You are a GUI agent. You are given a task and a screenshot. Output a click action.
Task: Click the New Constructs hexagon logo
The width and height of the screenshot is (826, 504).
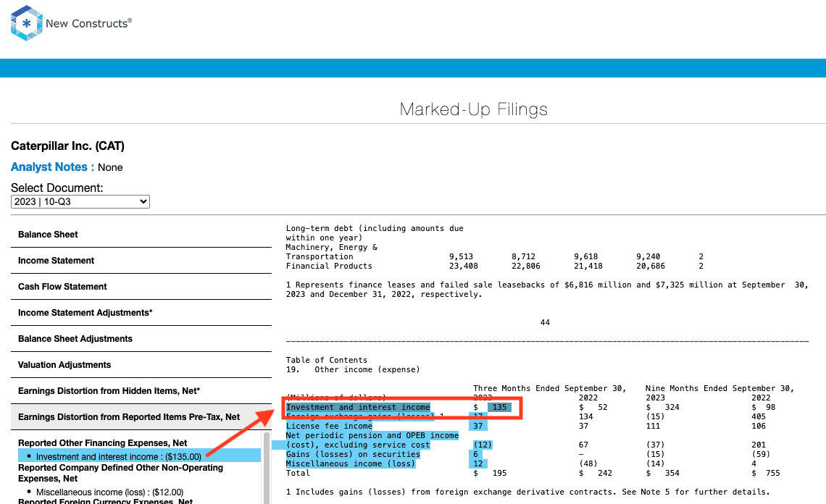(x=26, y=23)
